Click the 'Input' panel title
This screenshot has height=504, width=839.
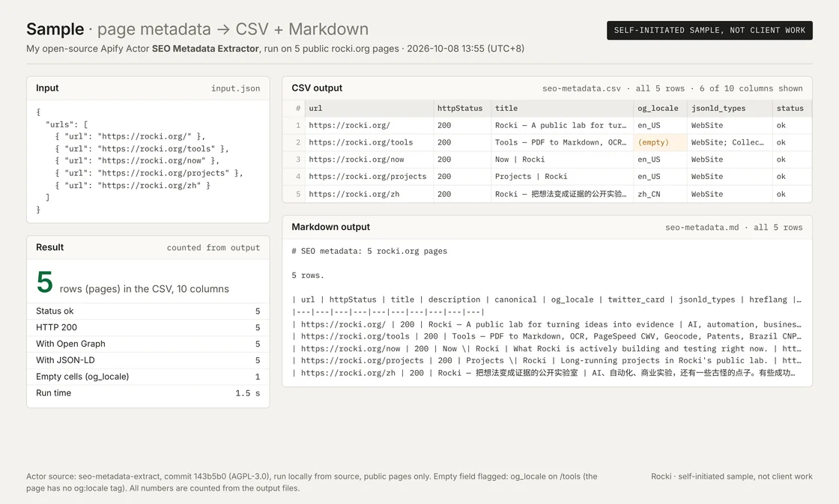pyautogui.click(x=47, y=88)
